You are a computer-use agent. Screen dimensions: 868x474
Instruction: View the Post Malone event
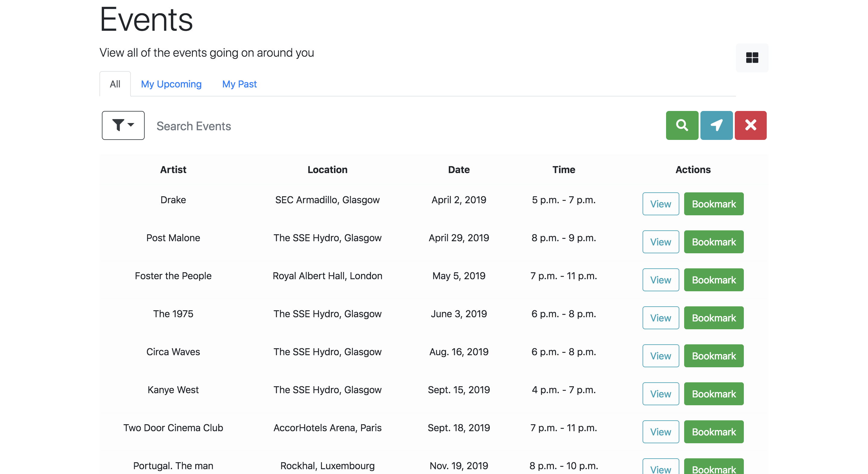point(660,242)
